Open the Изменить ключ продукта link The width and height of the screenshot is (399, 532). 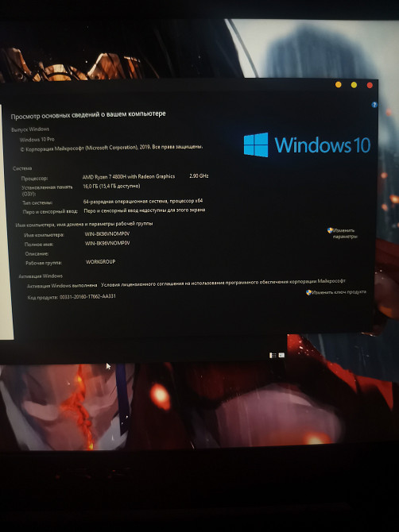pos(339,291)
